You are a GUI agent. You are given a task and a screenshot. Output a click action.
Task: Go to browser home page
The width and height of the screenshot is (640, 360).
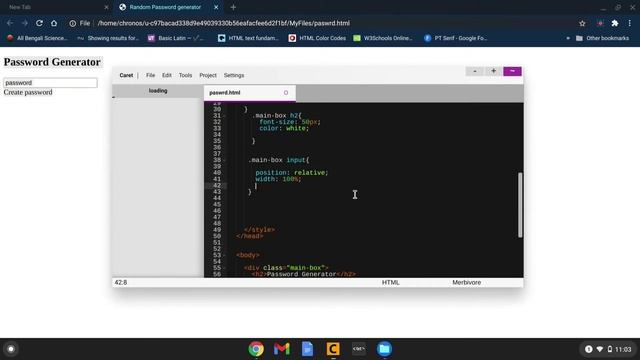(54, 23)
